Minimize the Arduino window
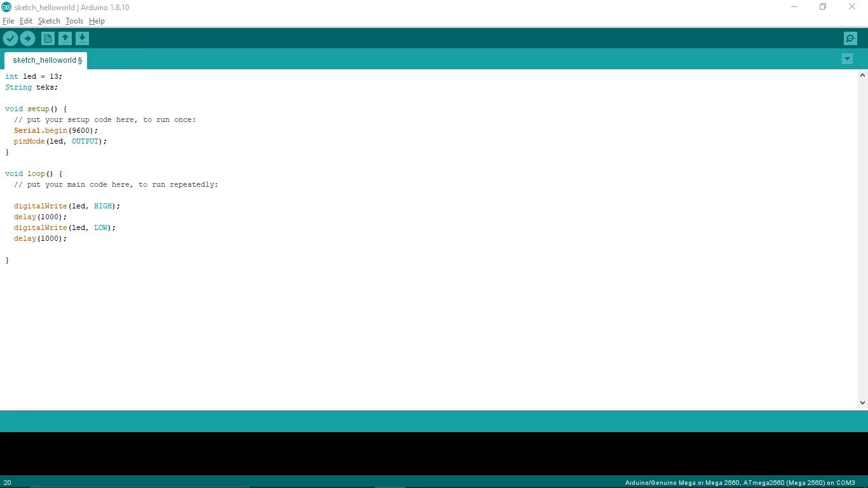 click(x=794, y=7)
